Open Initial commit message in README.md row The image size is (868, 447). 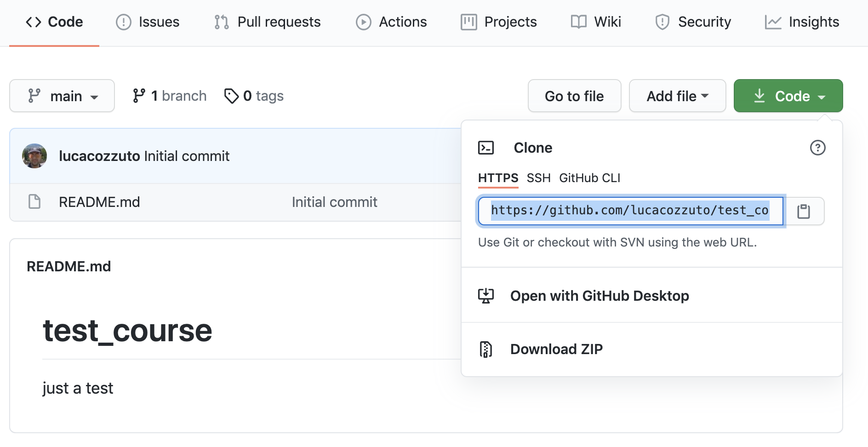click(335, 202)
